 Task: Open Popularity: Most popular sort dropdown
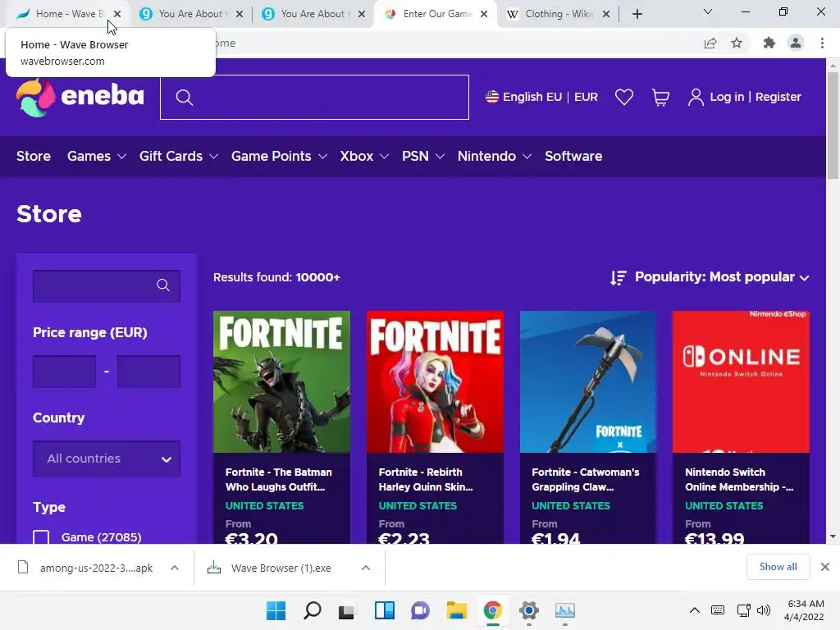[x=722, y=277]
